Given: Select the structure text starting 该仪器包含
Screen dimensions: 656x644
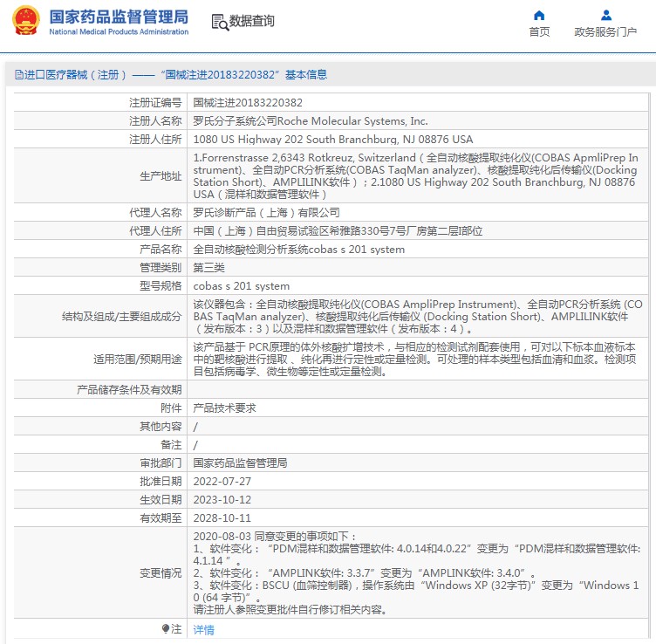Looking at the screenshot, I should [418, 317].
